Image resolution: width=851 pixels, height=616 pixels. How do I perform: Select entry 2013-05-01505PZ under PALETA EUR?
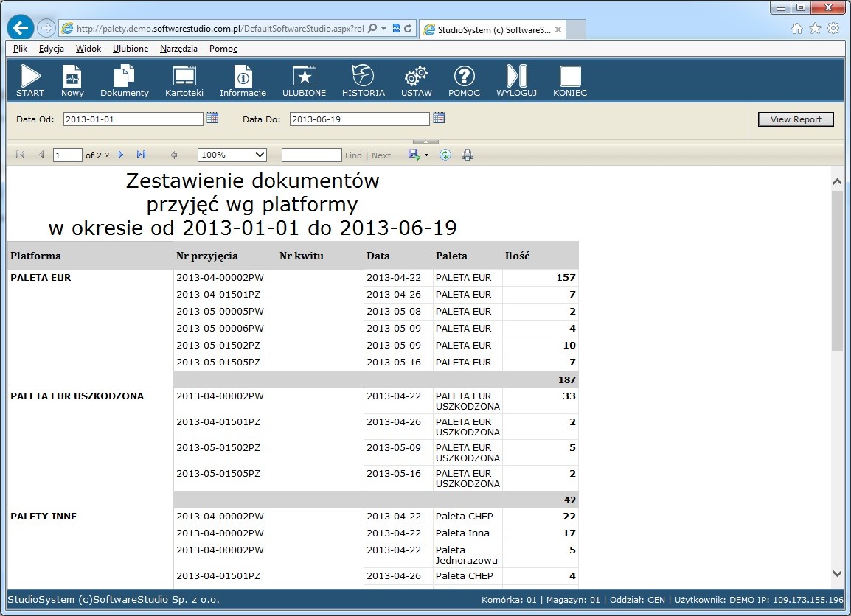point(218,362)
